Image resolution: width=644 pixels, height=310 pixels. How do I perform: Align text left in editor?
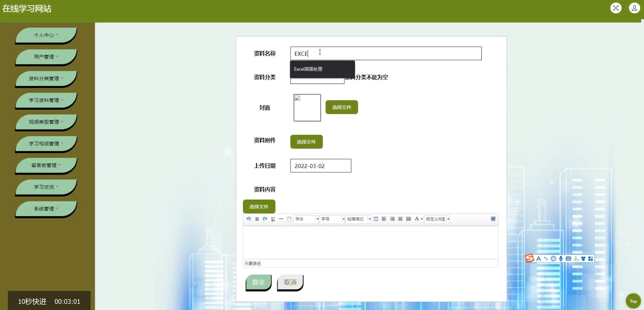pos(384,219)
